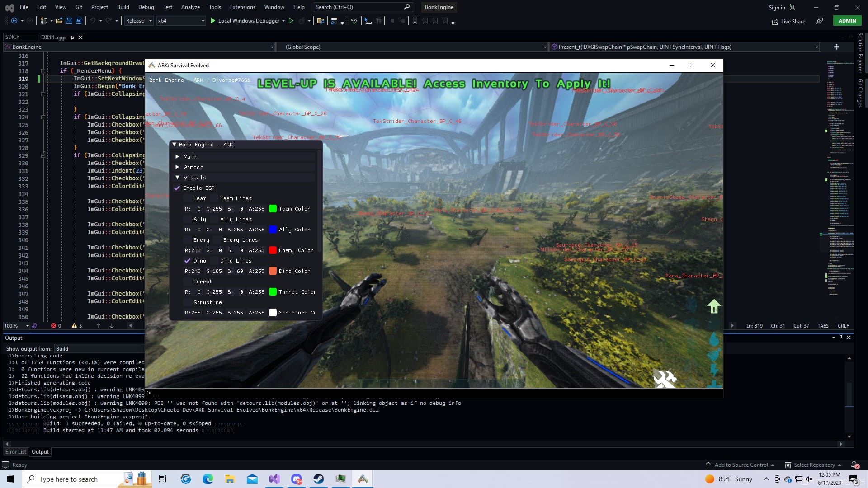
Task: Click the warnings count indicator
Action: 77,326
